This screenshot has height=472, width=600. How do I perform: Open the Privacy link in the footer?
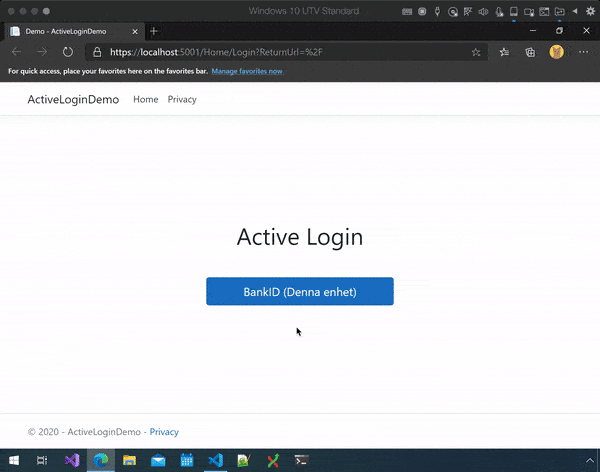[164, 432]
